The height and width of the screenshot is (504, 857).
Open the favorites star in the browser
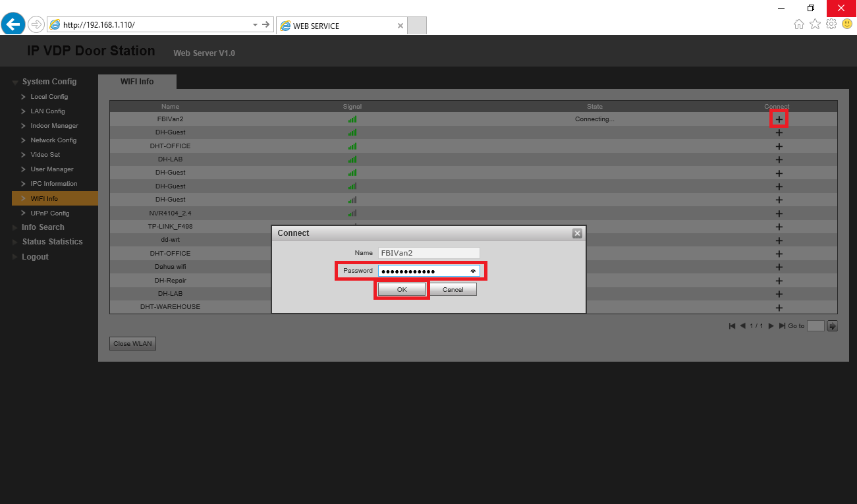[815, 24]
